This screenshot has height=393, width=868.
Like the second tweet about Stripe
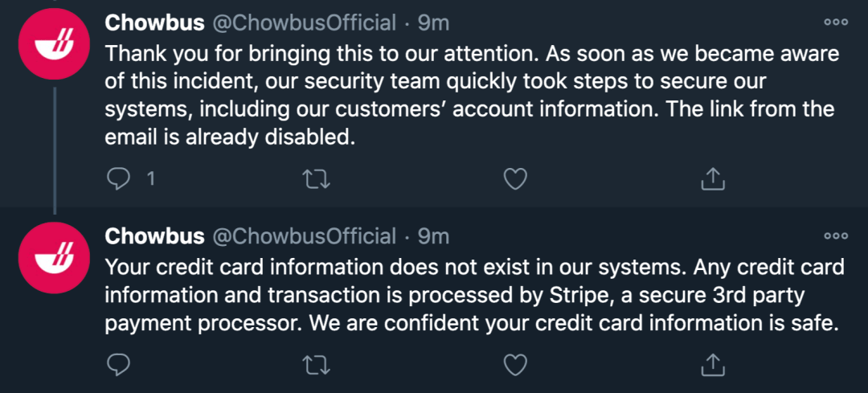coord(514,365)
